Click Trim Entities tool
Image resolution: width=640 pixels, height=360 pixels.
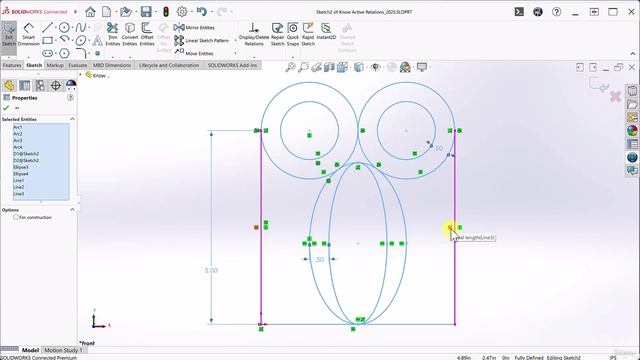point(113,34)
